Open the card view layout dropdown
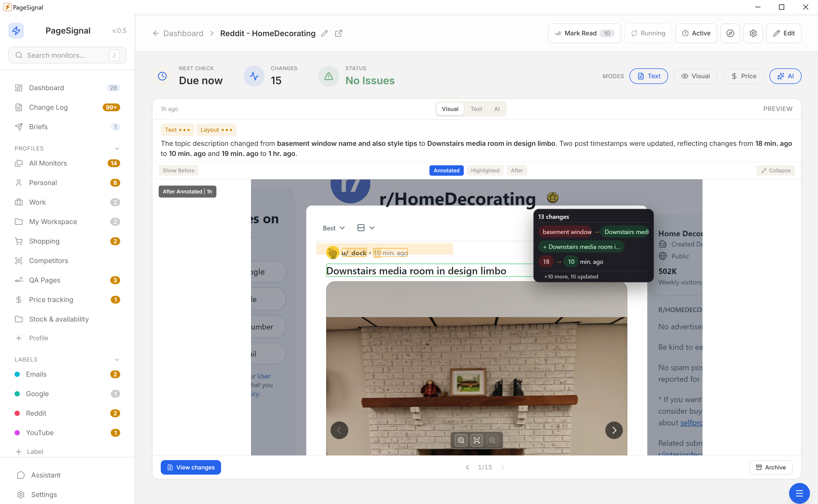The height and width of the screenshot is (504, 818). [x=366, y=228]
